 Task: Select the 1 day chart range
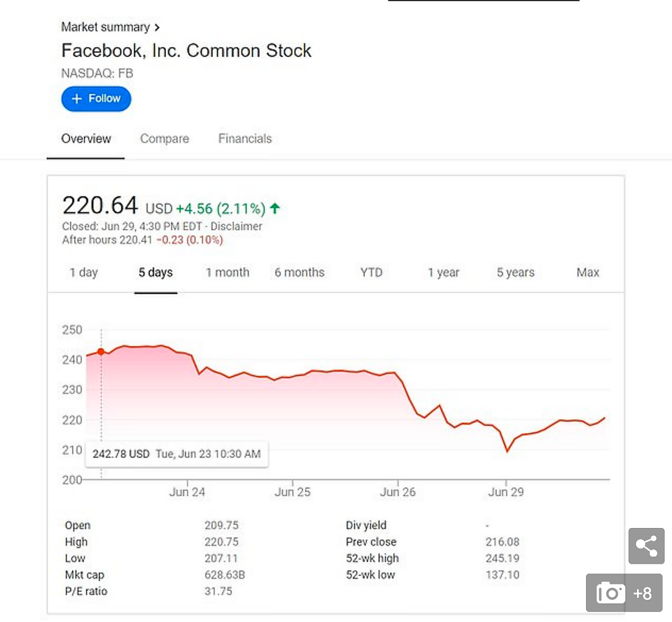[x=84, y=273]
